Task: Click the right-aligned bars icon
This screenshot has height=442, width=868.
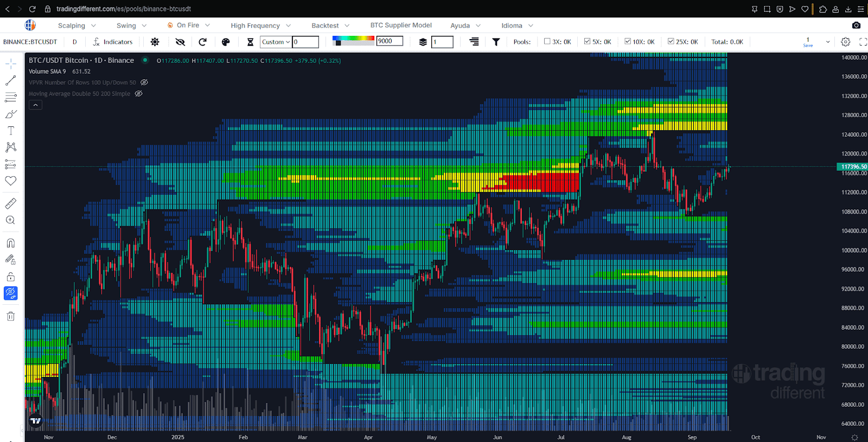Action: coord(474,42)
